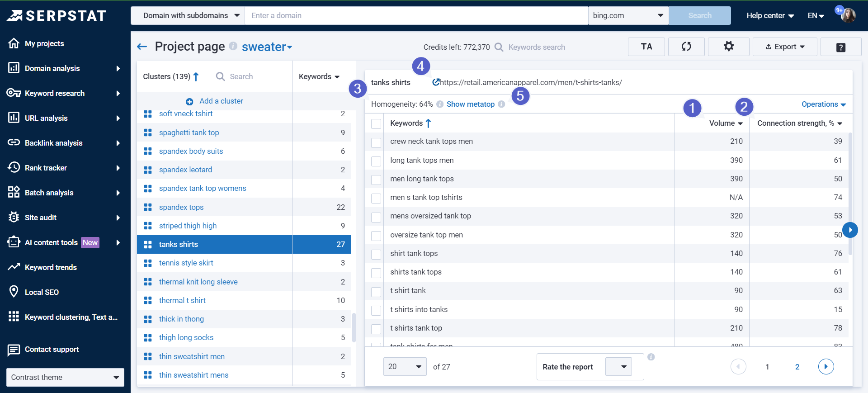The width and height of the screenshot is (868, 393).
Task: Check the 'men s tank top tshirts' row
Action: [x=376, y=198]
